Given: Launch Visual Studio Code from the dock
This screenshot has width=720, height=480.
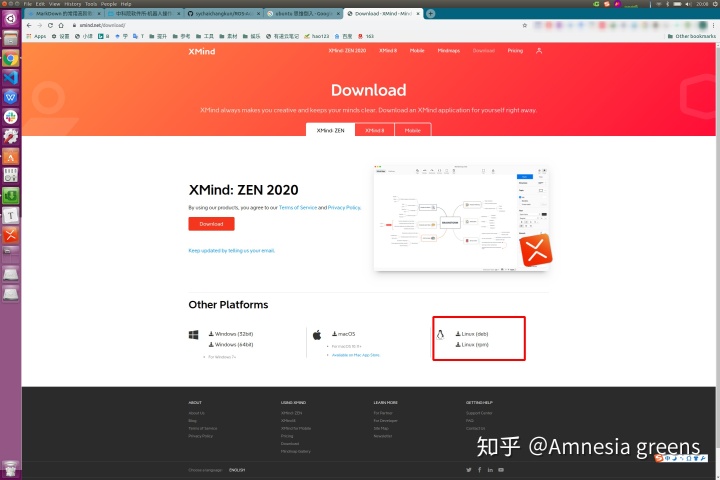Looking at the screenshot, I should [x=10, y=77].
